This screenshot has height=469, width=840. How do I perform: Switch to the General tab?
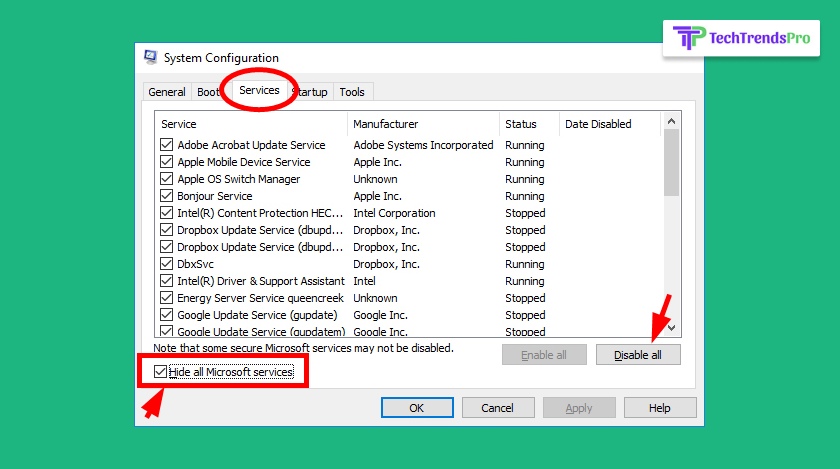click(x=167, y=92)
